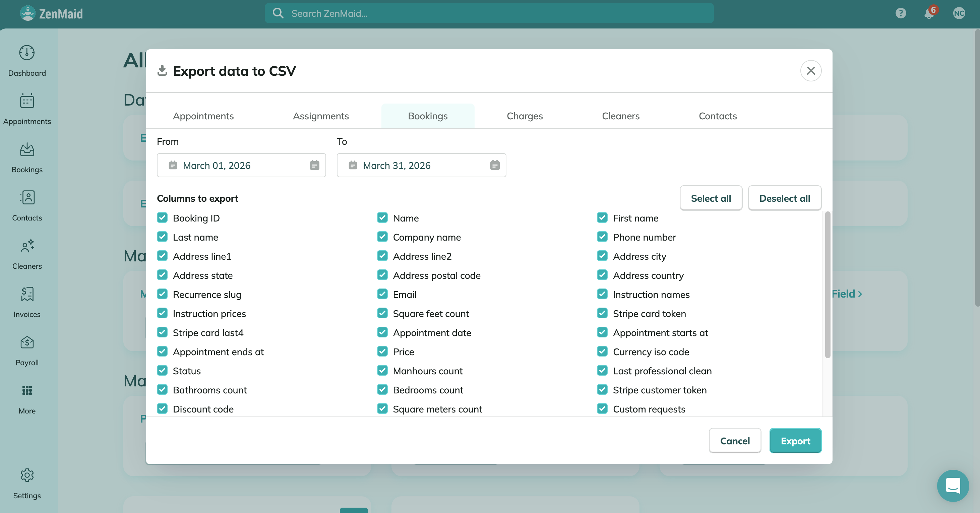The width and height of the screenshot is (980, 513).
Task: Uncheck the Last name column
Action: pos(162,237)
